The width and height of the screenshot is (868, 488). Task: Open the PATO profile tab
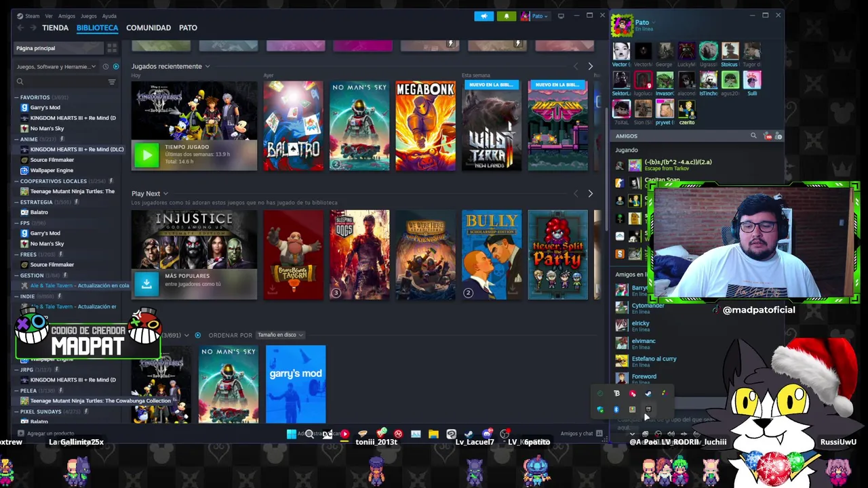click(188, 28)
